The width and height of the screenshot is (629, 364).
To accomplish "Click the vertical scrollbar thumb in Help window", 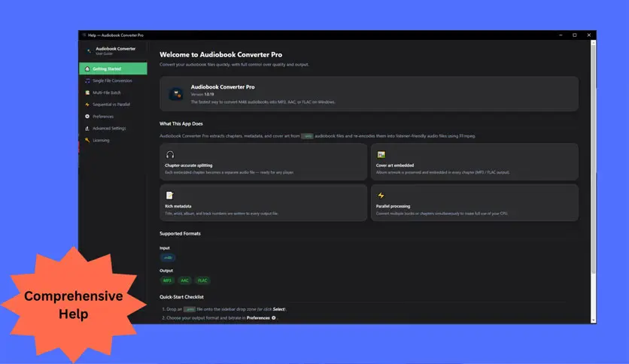I will coord(594,159).
